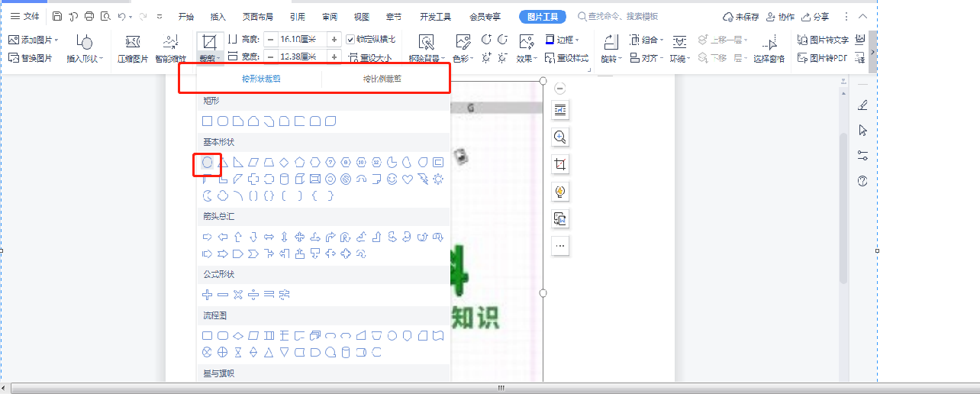The width and height of the screenshot is (980, 394).
Task: Pick the up-down double arrow shape
Action: 284,237
